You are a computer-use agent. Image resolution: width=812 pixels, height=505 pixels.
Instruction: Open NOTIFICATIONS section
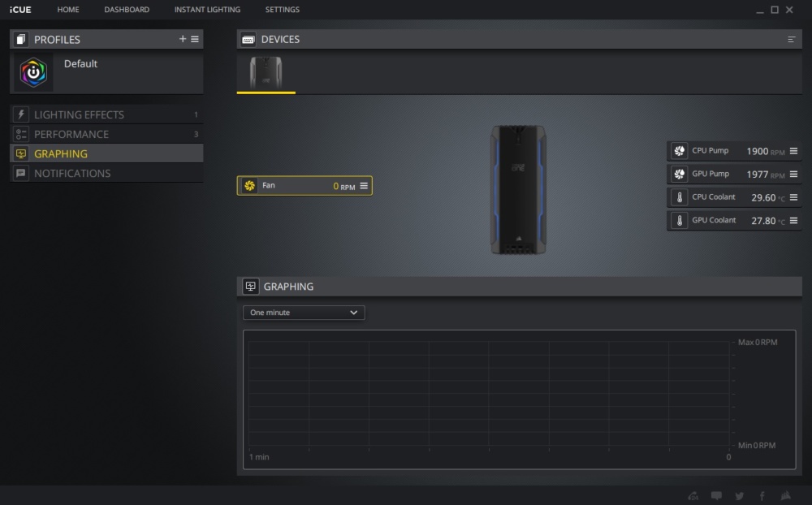(106, 174)
